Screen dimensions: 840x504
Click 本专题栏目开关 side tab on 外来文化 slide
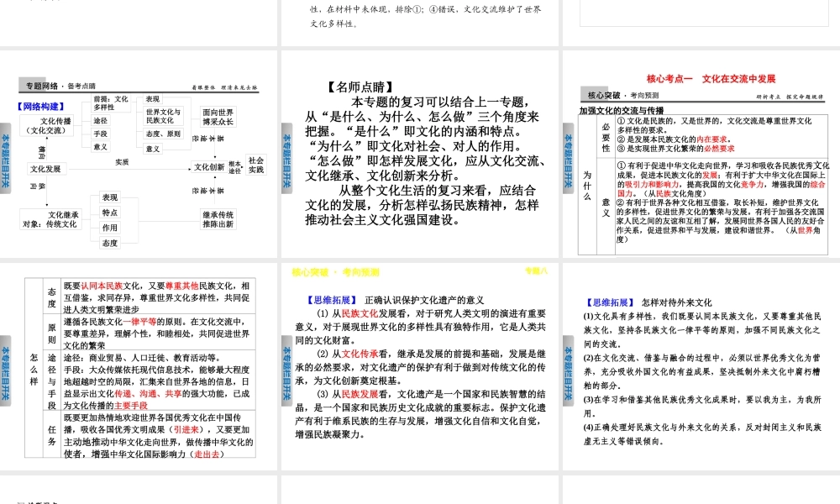click(x=569, y=370)
